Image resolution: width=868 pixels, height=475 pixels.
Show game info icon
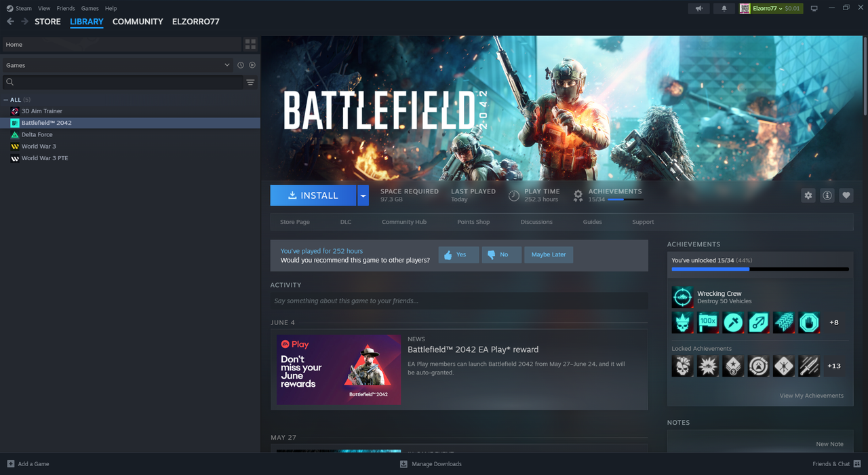pyautogui.click(x=827, y=195)
